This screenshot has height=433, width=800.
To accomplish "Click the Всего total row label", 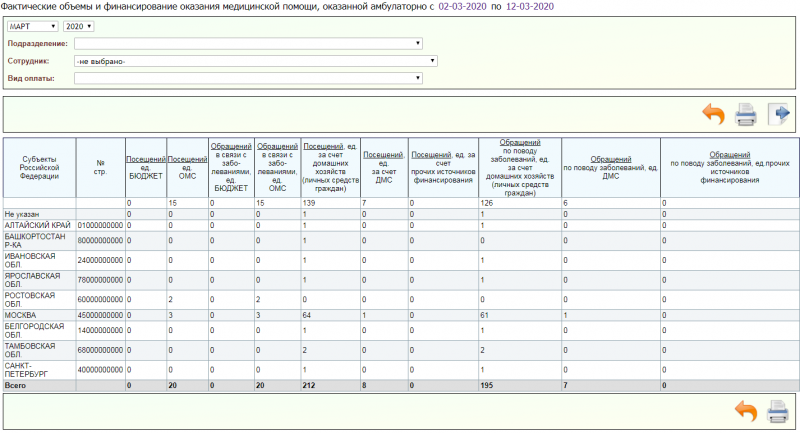I will tap(15, 384).
